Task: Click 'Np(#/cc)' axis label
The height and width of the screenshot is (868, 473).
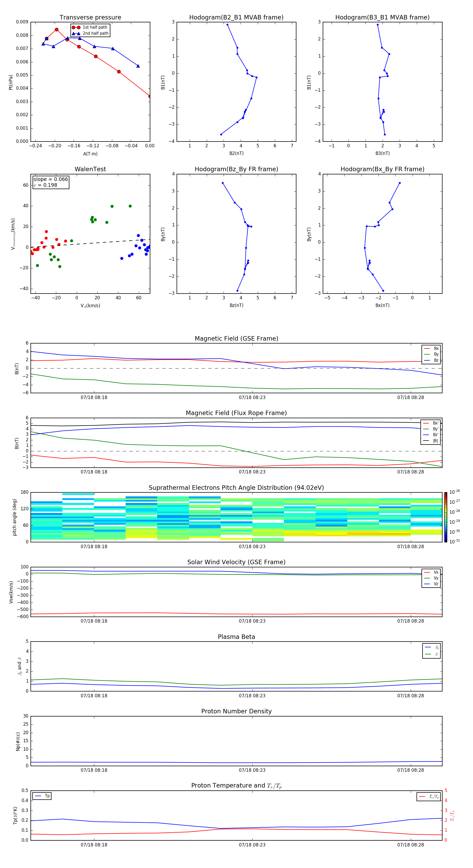Action: 18,741
